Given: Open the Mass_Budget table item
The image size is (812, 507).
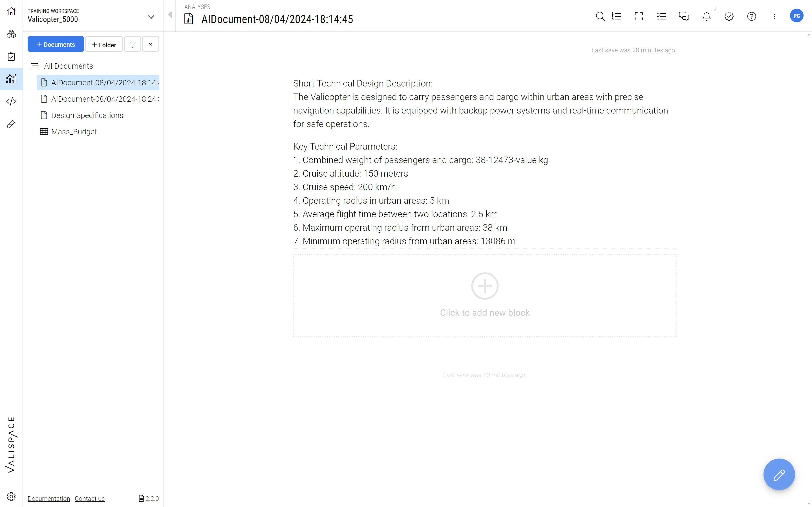Looking at the screenshot, I should tap(74, 132).
